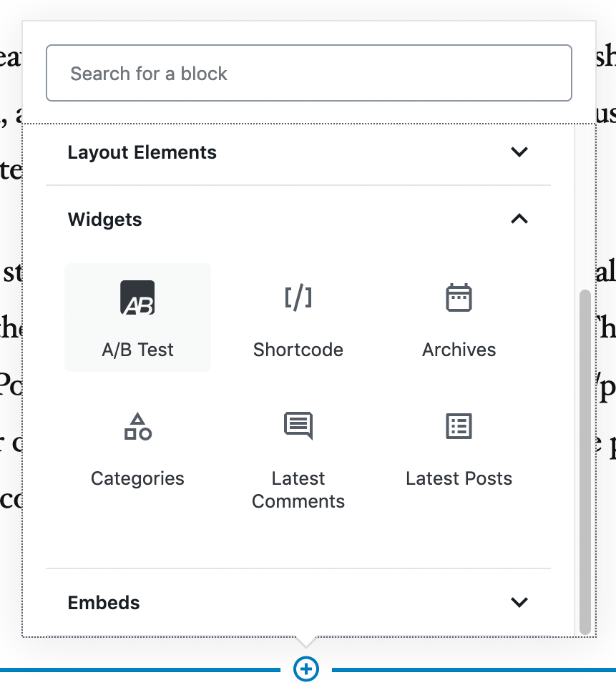Collapse Widgets using the up chevron
This screenshot has height=695, width=616.
(x=519, y=219)
